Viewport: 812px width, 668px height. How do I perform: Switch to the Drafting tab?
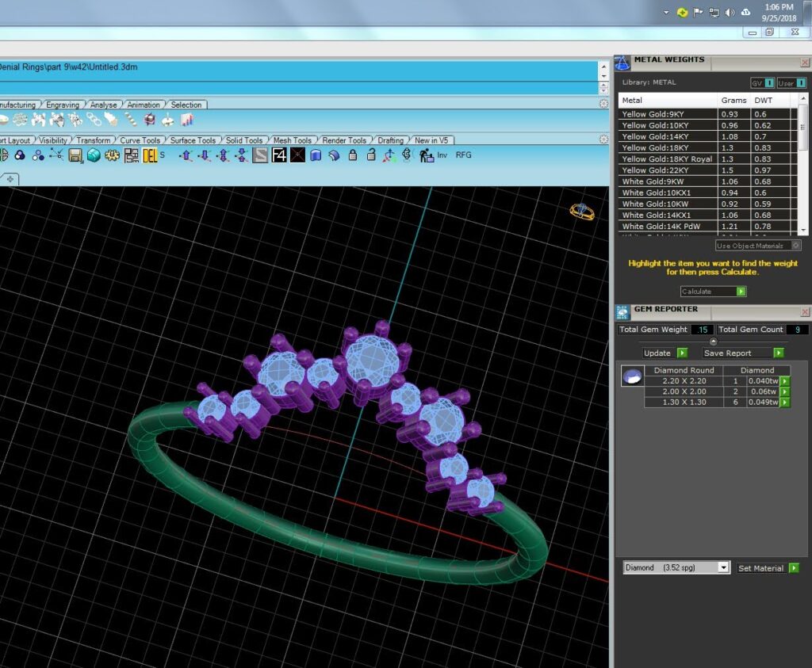point(390,140)
